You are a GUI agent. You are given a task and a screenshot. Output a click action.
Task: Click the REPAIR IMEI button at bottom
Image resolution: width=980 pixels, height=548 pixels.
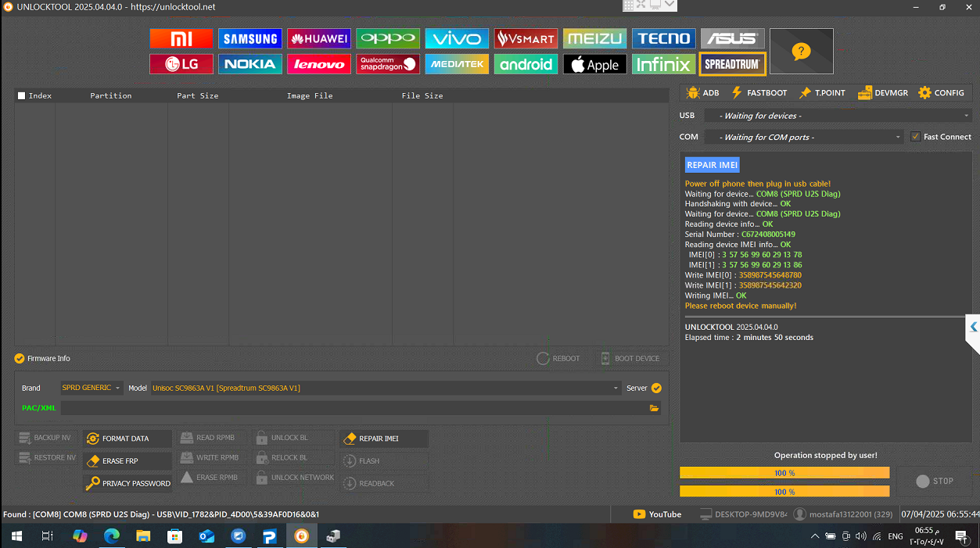pos(384,439)
